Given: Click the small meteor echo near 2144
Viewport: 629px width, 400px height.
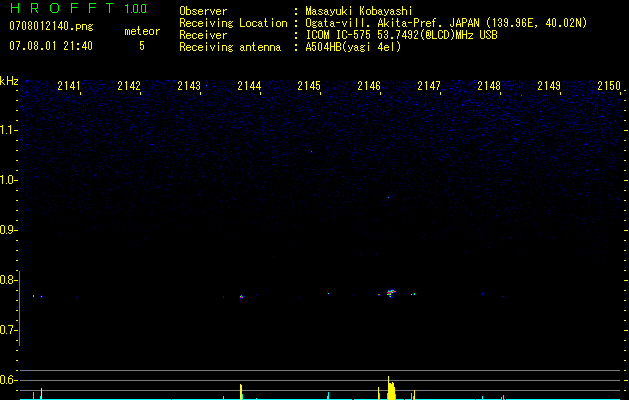Looking at the screenshot, I should click(x=241, y=297).
